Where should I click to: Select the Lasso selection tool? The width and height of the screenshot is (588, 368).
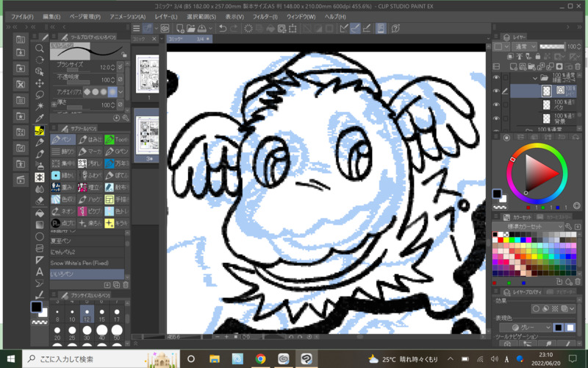point(40,95)
